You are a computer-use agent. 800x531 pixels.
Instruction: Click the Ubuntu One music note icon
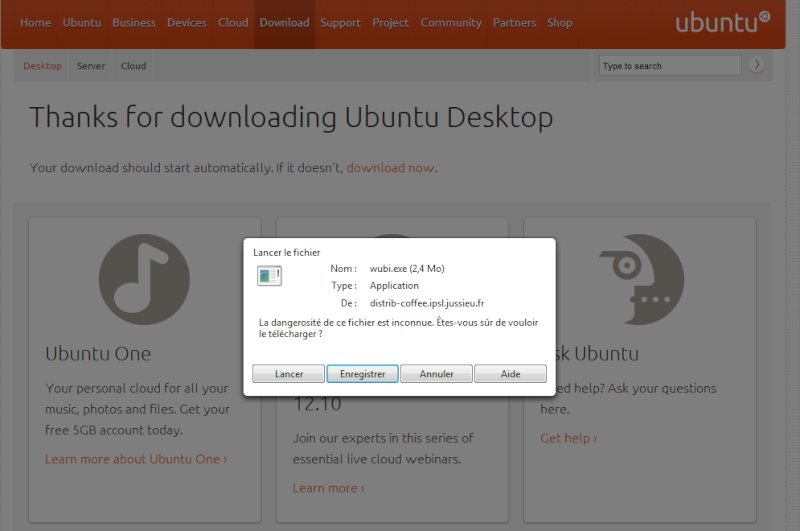pyautogui.click(x=144, y=280)
